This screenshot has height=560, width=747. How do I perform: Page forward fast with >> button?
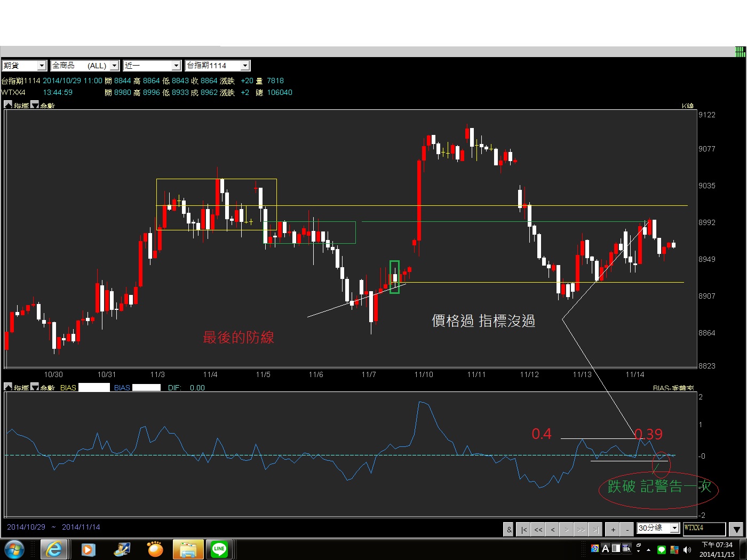pos(581,529)
